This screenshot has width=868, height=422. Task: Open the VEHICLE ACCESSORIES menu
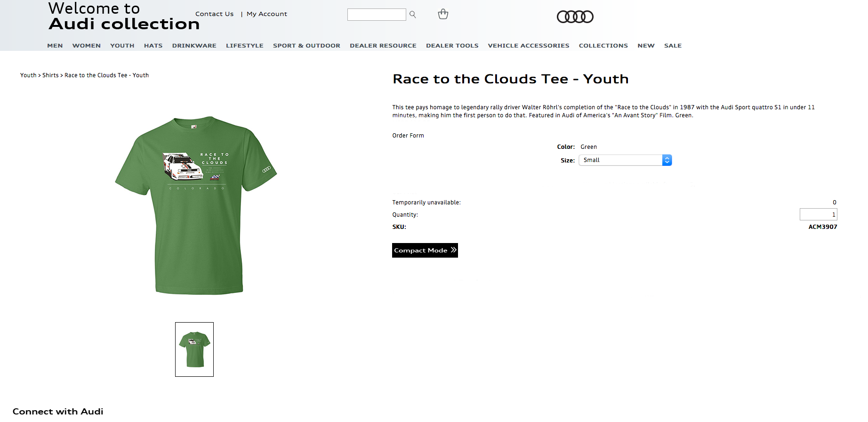point(529,46)
